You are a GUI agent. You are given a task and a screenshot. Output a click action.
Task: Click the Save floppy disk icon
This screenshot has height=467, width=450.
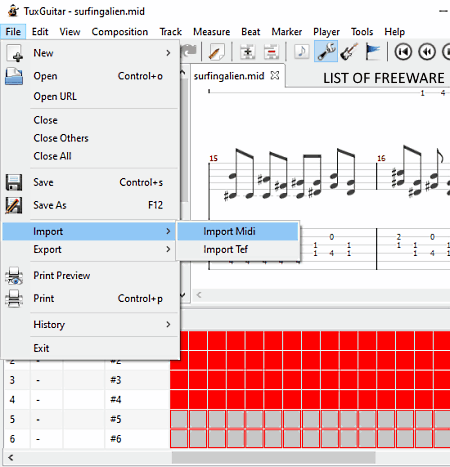14,182
